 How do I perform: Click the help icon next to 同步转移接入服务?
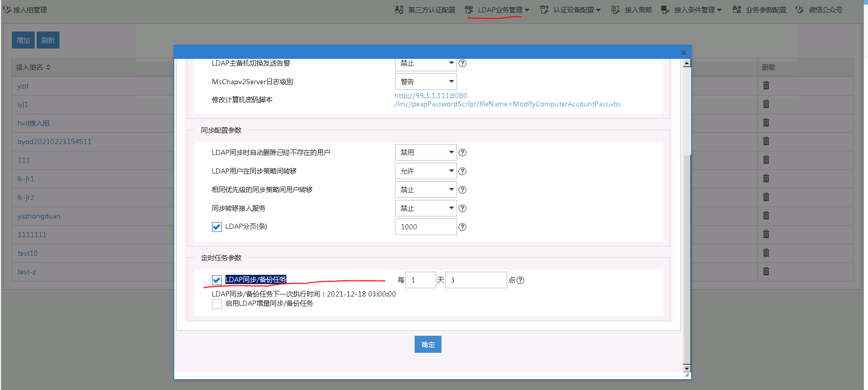(463, 209)
